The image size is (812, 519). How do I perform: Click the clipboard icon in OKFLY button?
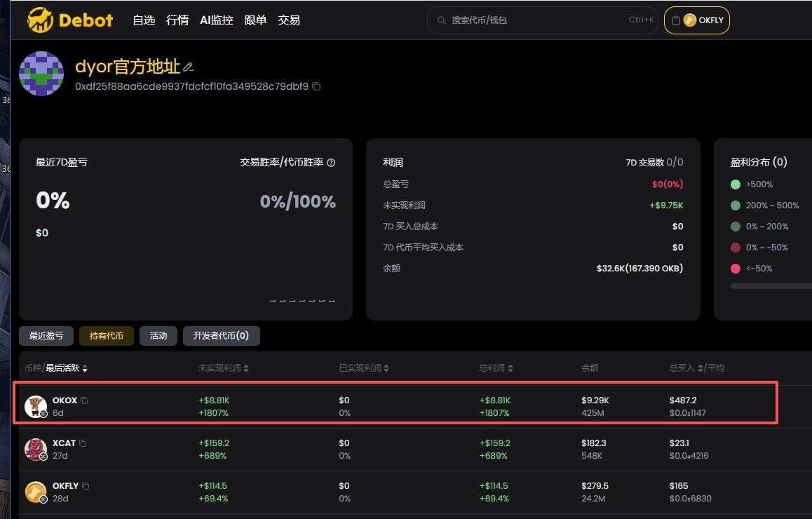[675, 20]
